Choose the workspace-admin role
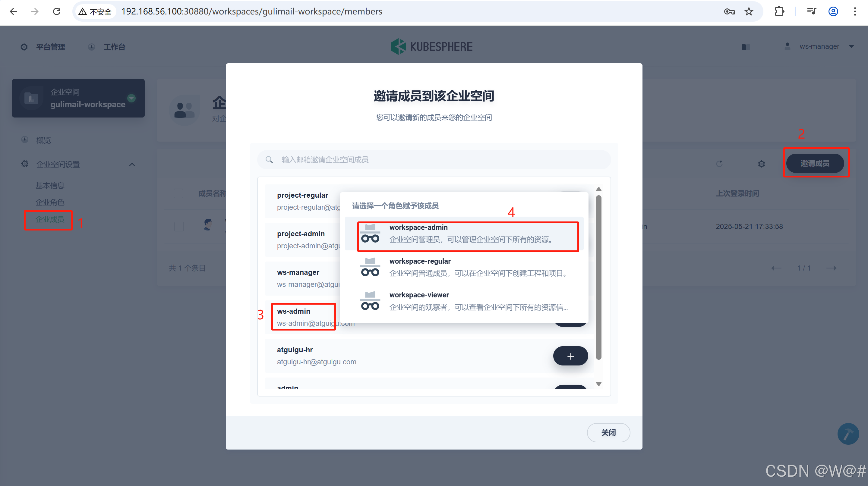The width and height of the screenshot is (868, 486). point(464,234)
